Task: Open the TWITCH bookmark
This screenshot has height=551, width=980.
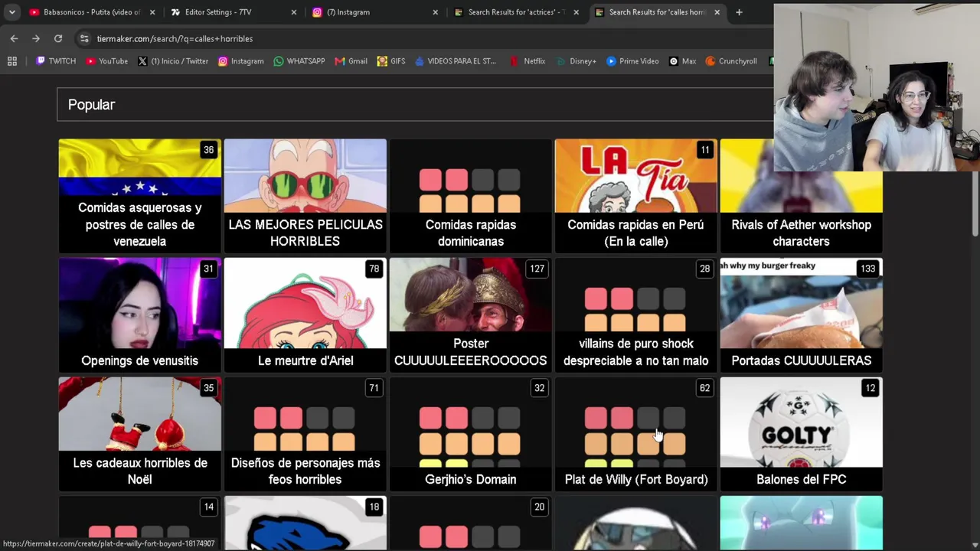Action: coord(56,61)
